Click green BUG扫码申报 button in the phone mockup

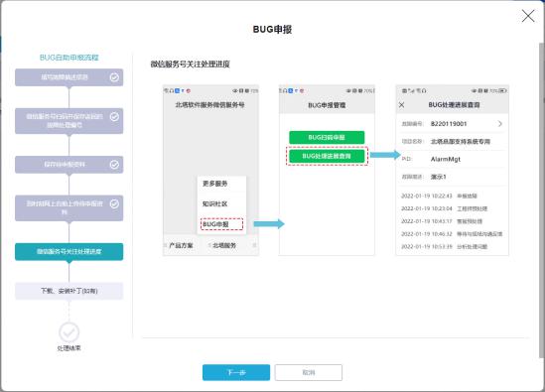(327, 137)
